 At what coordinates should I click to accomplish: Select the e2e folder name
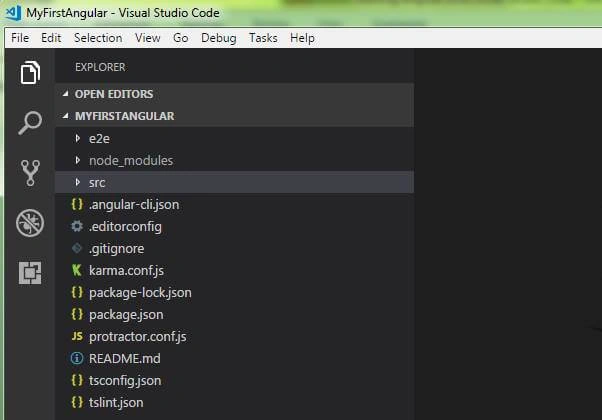tap(99, 139)
